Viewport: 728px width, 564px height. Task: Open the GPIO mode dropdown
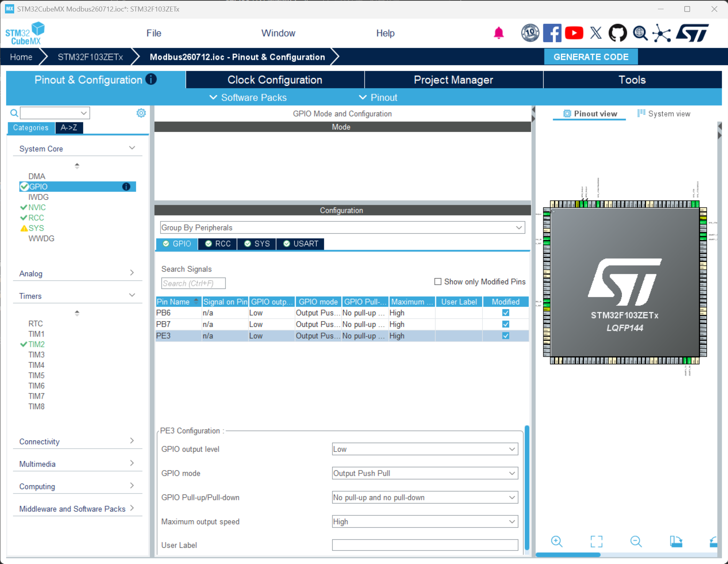[x=425, y=473]
